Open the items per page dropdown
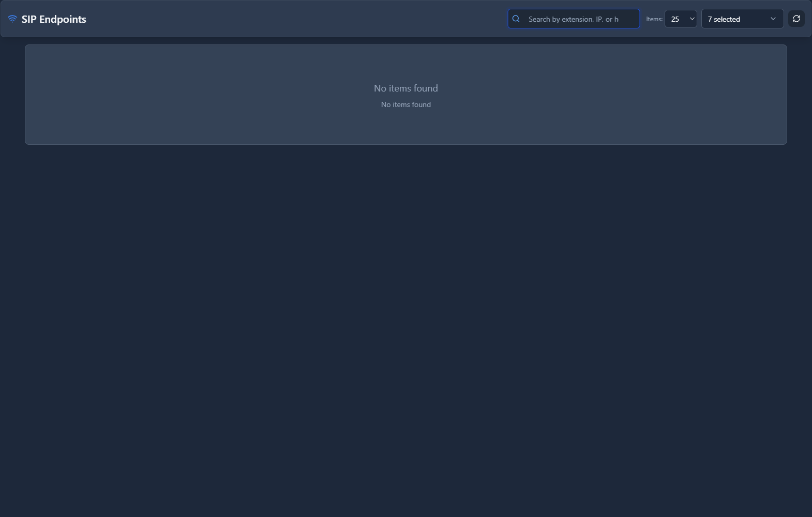The width and height of the screenshot is (812, 517). pyautogui.click(x=681, y=19)
